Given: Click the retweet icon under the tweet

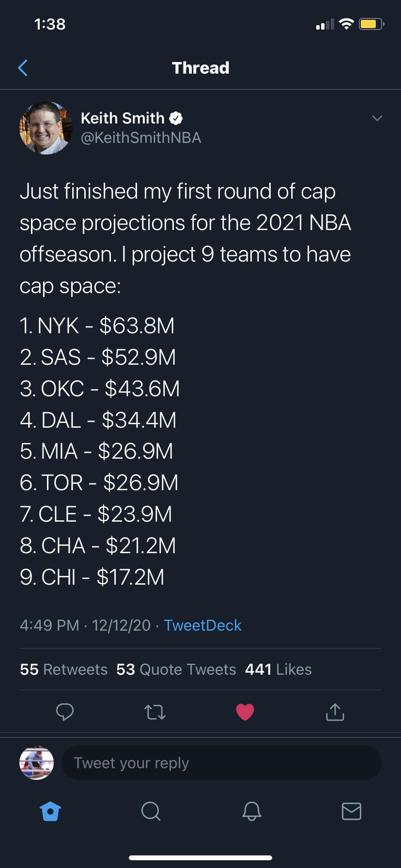Looking at the screenshot, I should click(x=155, y=712).
